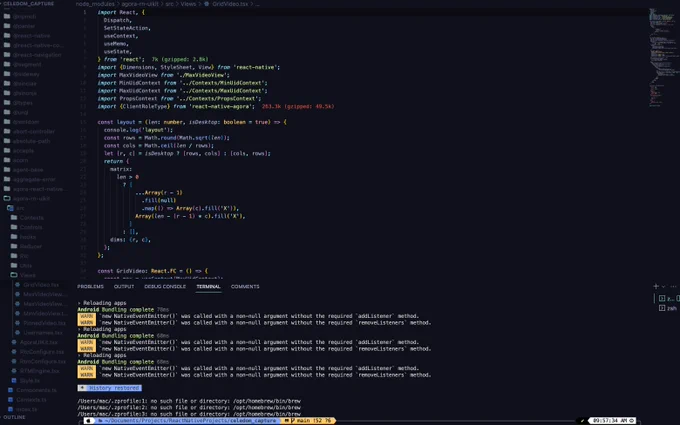Screen dimensions: 680x425
Task: Click the console.log('layout') code line
Action: 138,130
